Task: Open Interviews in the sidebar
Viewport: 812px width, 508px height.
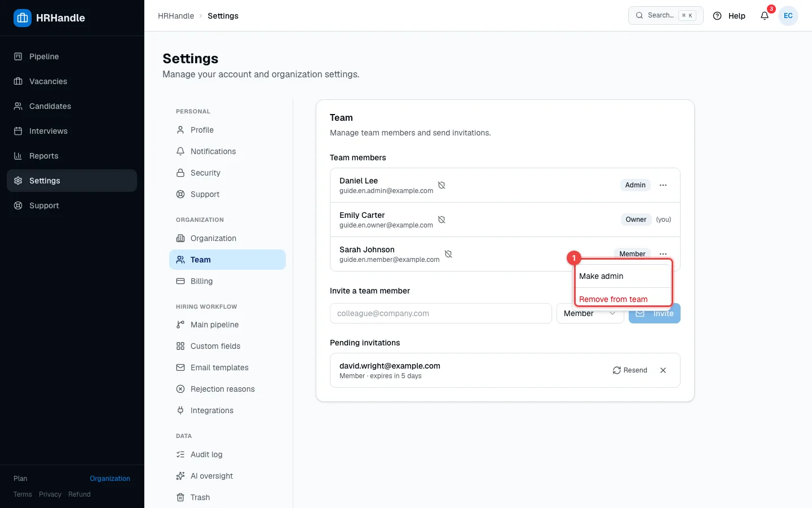Action: point(72,131)
